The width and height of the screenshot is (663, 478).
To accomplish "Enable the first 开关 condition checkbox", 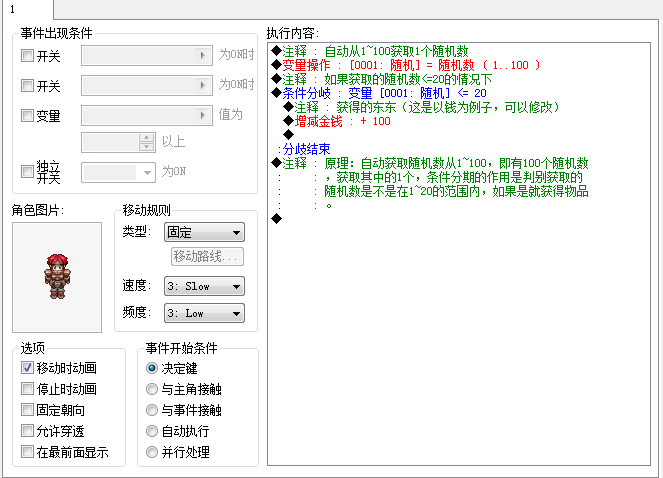I will 27,55.
